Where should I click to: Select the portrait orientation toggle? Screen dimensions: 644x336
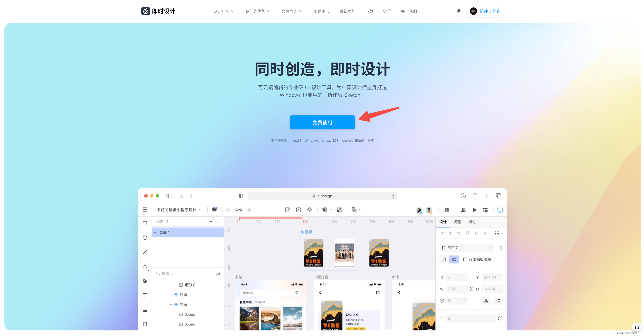pos(444,259)
